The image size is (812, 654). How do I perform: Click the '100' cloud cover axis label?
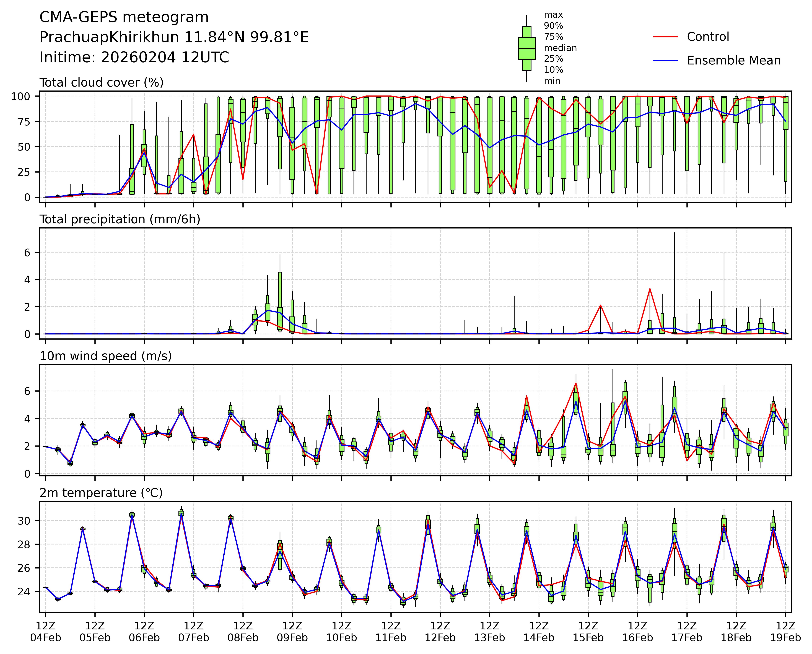click(20, 96)
